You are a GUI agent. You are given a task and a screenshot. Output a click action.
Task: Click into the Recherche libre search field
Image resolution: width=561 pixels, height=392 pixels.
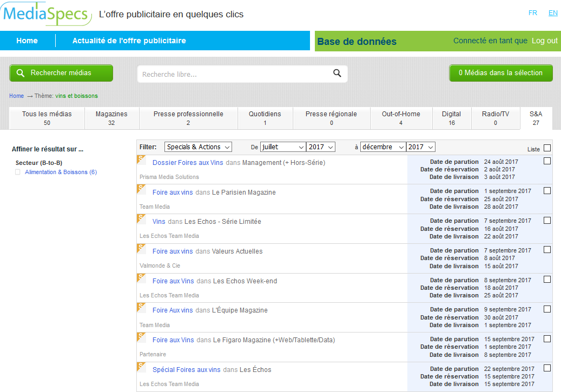tap(235, 74)
